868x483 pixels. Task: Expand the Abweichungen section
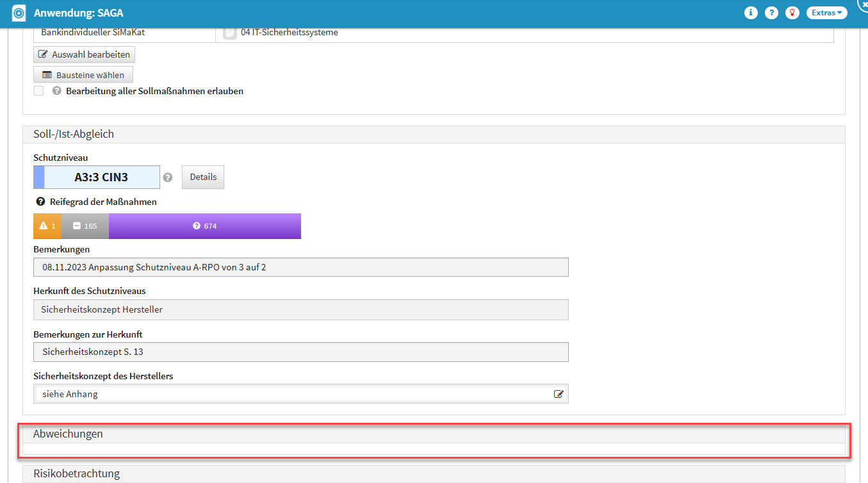68,434
